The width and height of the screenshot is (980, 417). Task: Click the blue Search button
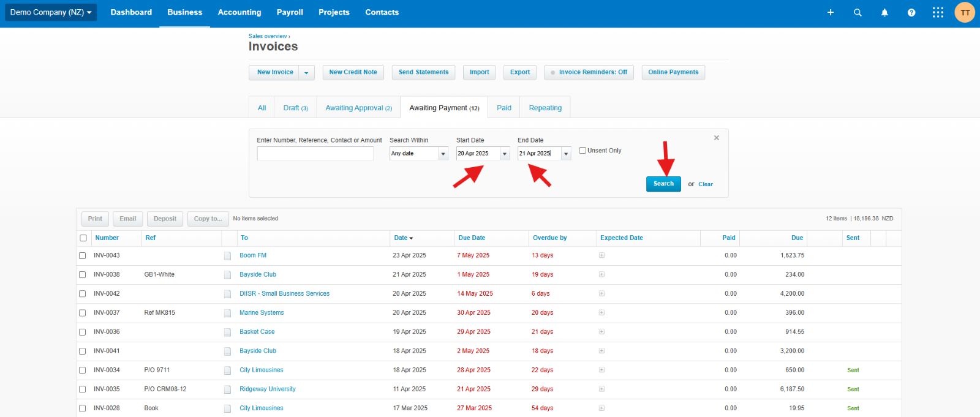(x=663, y=184)
